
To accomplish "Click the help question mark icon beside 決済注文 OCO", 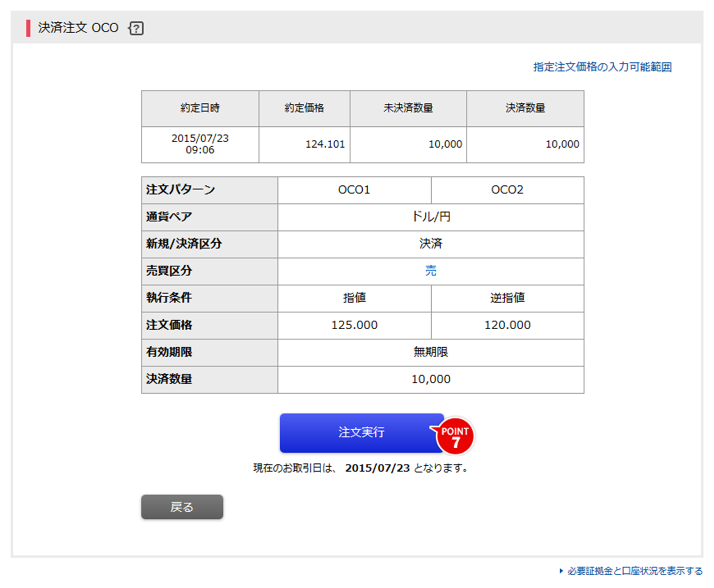I will 136,28.
